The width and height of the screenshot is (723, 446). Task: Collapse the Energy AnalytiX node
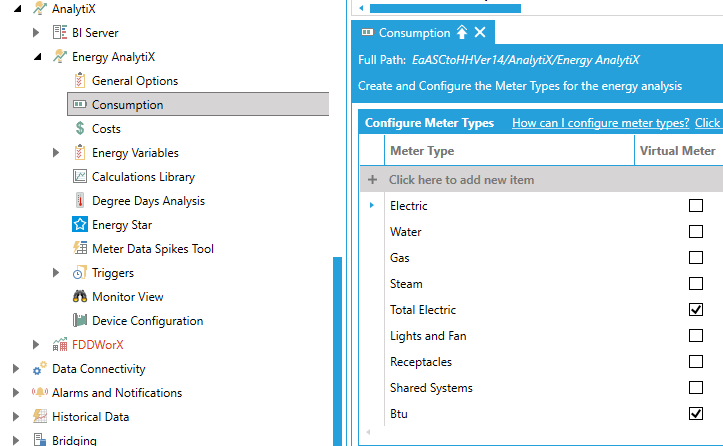tap(37, 57)
